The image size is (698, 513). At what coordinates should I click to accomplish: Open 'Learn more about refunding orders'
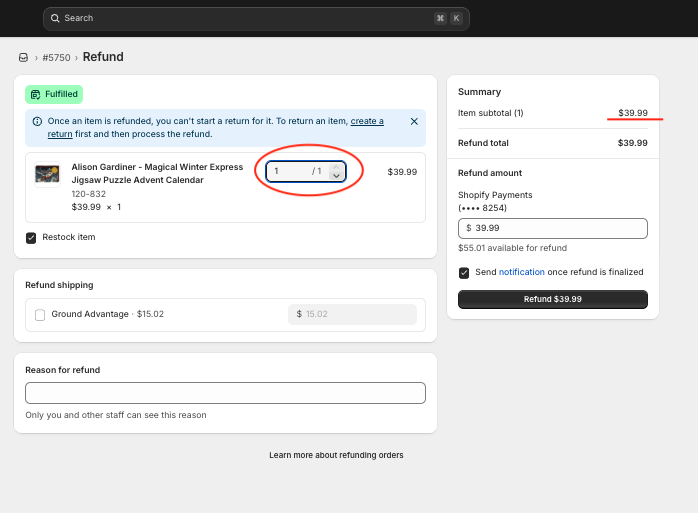(336, 455)
